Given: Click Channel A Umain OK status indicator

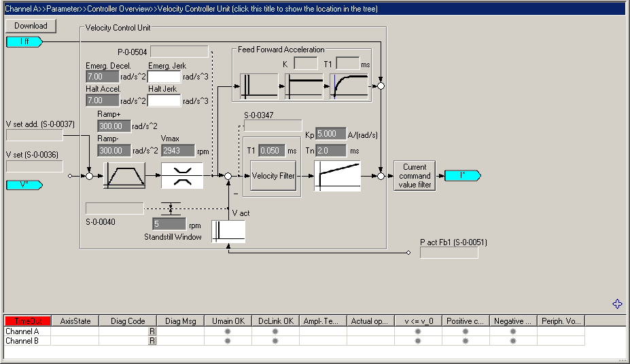Looking at the screenshot, I should (x=228, y=331).
